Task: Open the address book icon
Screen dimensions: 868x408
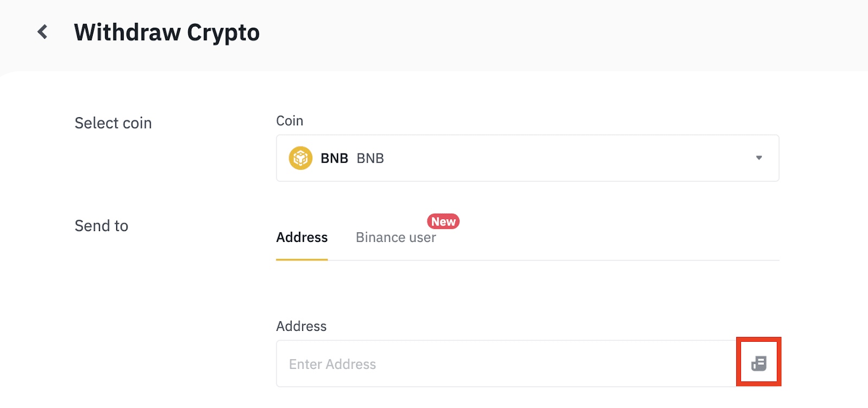Action: [758, 364]
